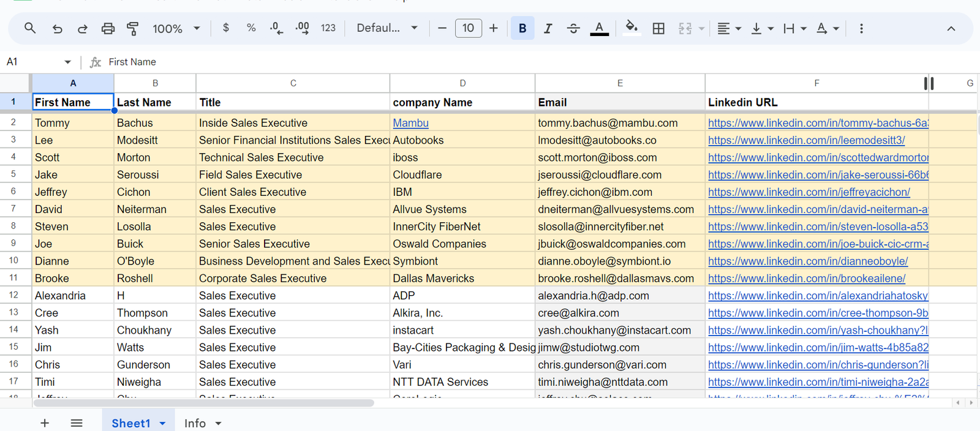Open the Default font family dropdown
Viewport: 980px width, 431px height.
click(x=387, y=28)
